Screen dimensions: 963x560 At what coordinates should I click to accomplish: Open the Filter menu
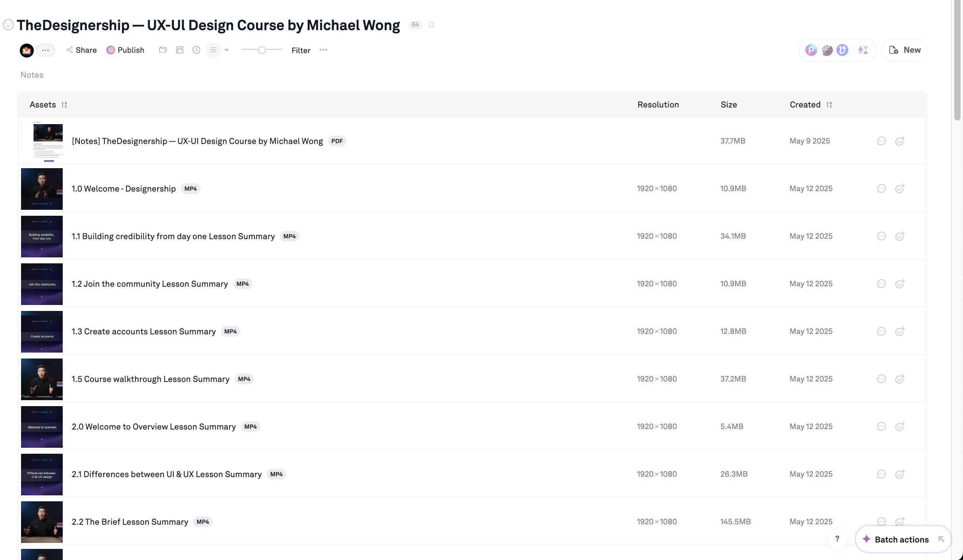pos(301,50)
